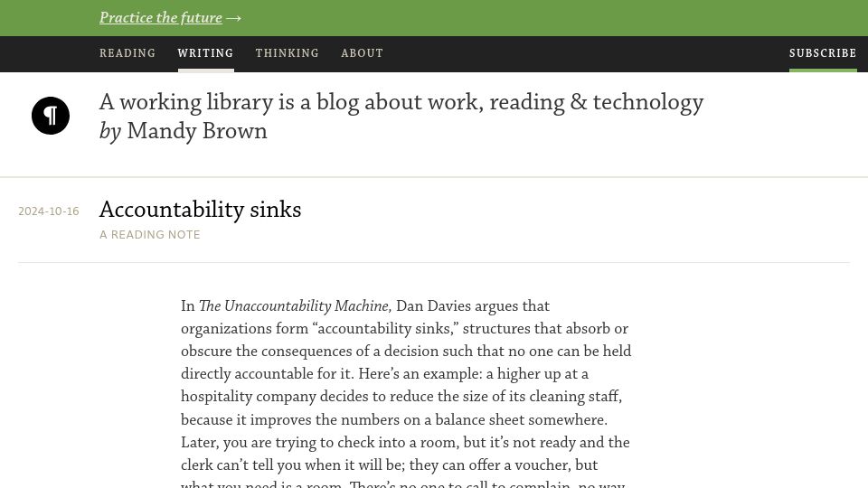Open the 'Practice the future' banner link
The height and width of the screenshot is (488, 868).
click(161, 18)
